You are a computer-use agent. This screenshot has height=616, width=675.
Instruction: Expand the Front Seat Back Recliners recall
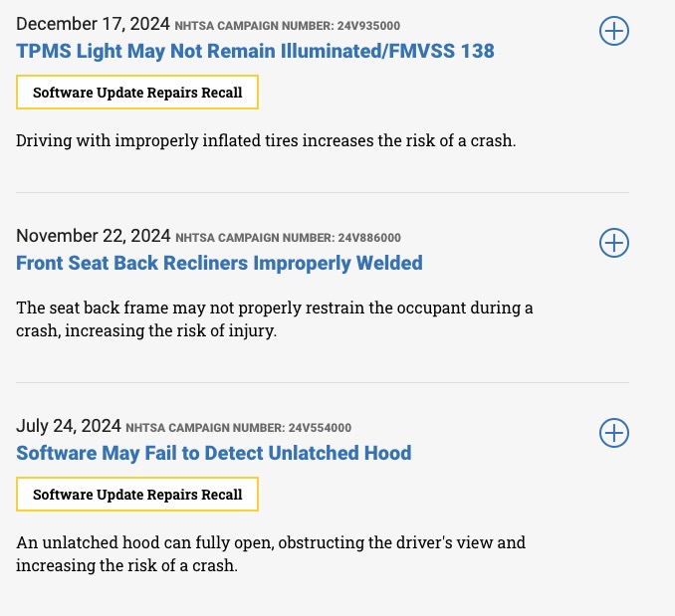(614, 243)
